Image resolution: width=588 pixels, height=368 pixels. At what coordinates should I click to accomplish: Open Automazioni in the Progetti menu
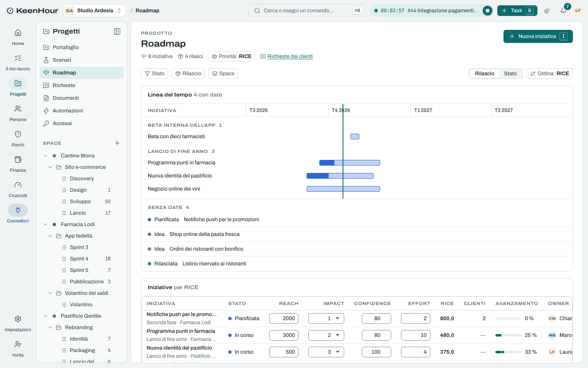tap(82, 111)
